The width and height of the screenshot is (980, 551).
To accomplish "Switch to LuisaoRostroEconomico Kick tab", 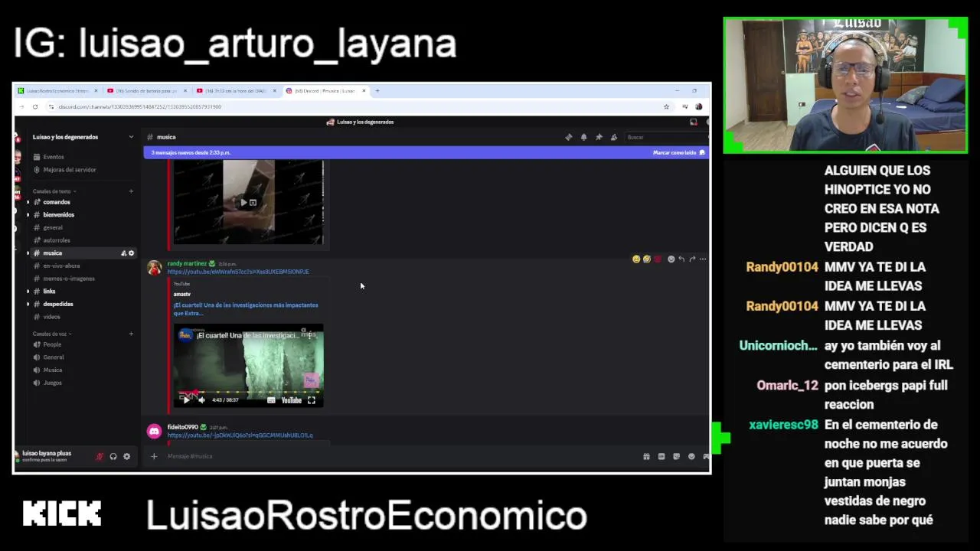I will (x=57, y=90).
